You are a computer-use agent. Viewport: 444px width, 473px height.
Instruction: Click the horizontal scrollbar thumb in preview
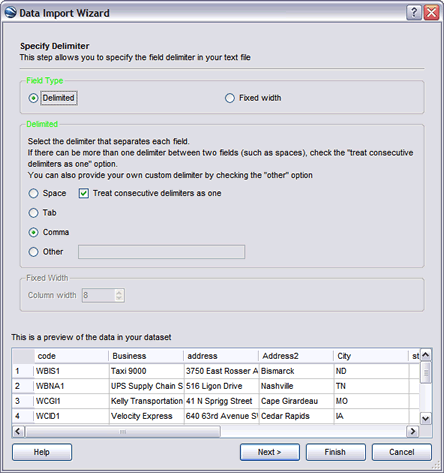click(x=123, y=432)
